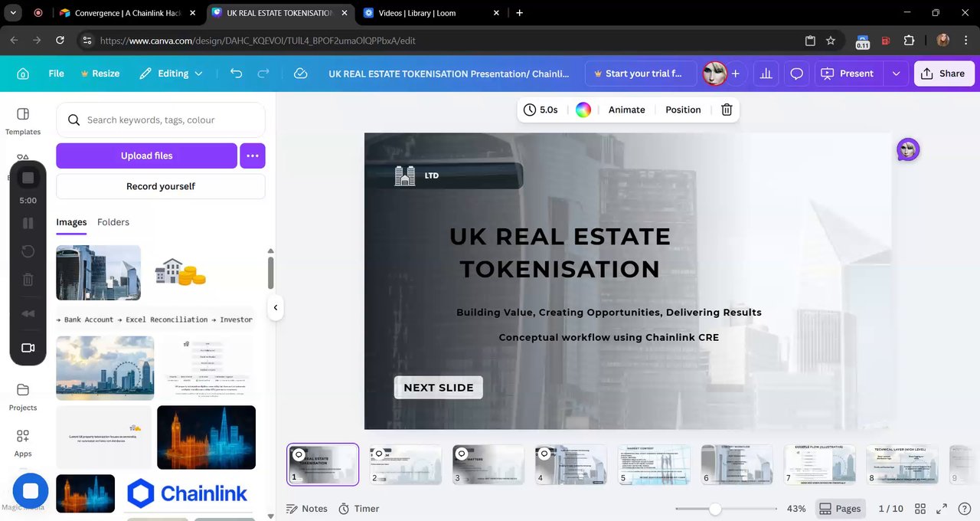Open Projects in the side panel
This screenshot has height=521, width=980.
coord(23,397)
